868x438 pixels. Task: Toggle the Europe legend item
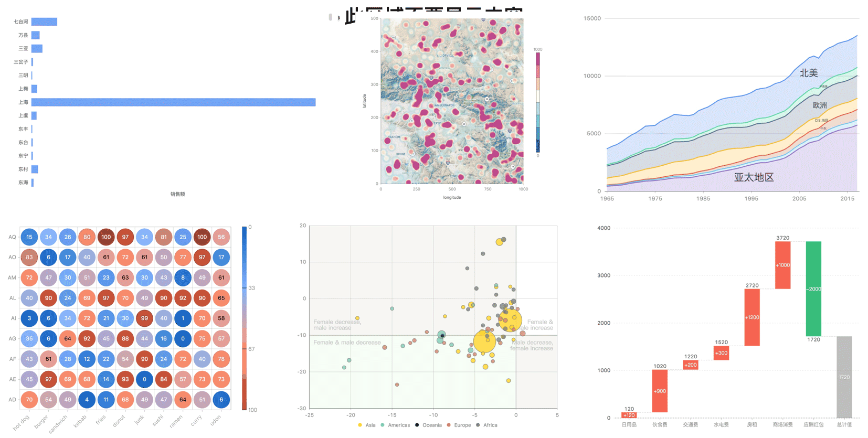click(x=459, y=425)
